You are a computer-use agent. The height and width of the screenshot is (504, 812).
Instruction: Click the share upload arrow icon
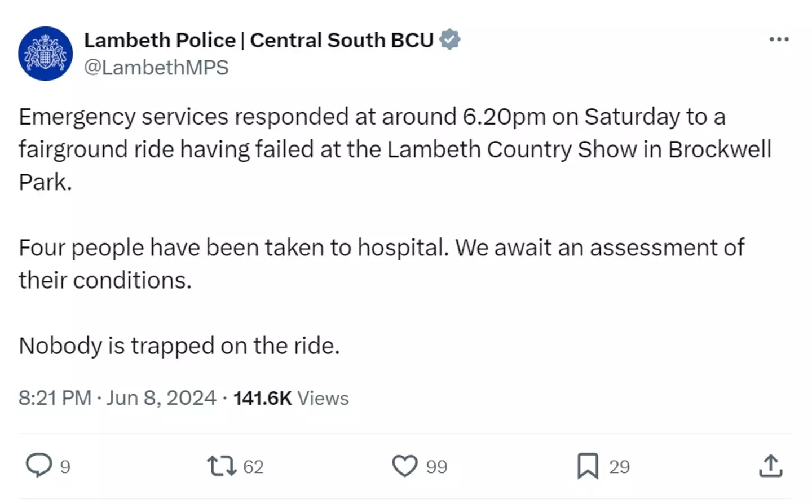[770, 466]
